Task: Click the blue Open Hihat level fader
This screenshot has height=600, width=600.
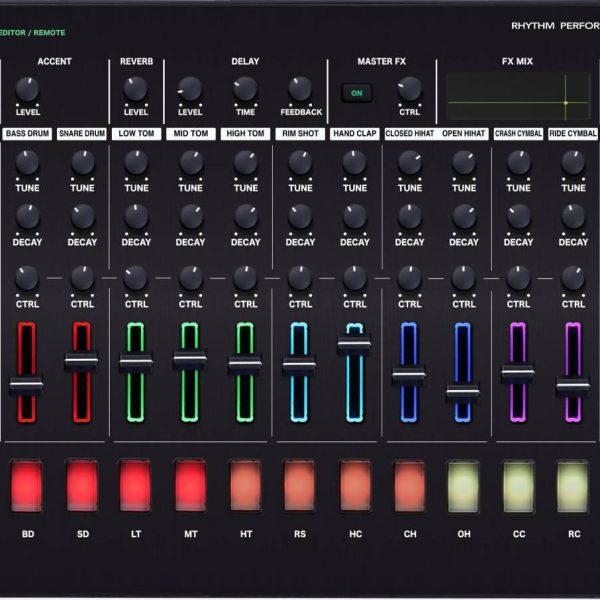Action: [x=463, y=392]
